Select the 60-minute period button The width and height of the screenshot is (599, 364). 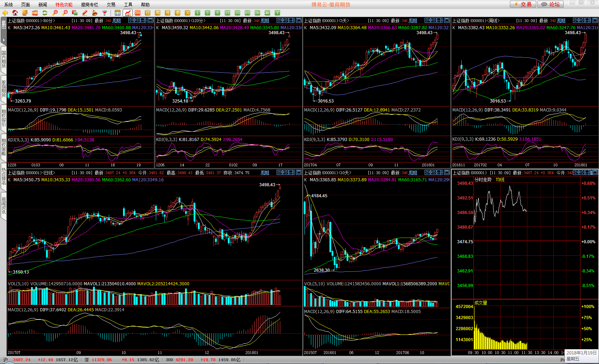coord(247,13)
